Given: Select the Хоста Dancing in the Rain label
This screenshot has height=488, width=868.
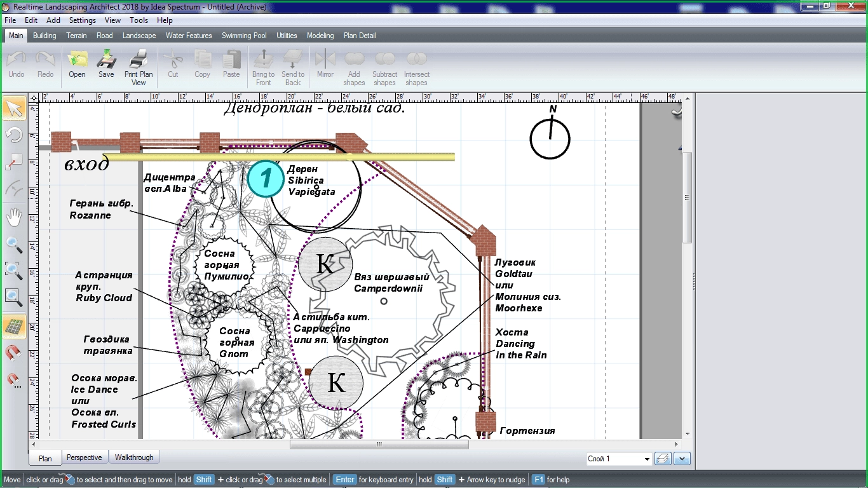Looking at the screenshot, I should (521, 344).
